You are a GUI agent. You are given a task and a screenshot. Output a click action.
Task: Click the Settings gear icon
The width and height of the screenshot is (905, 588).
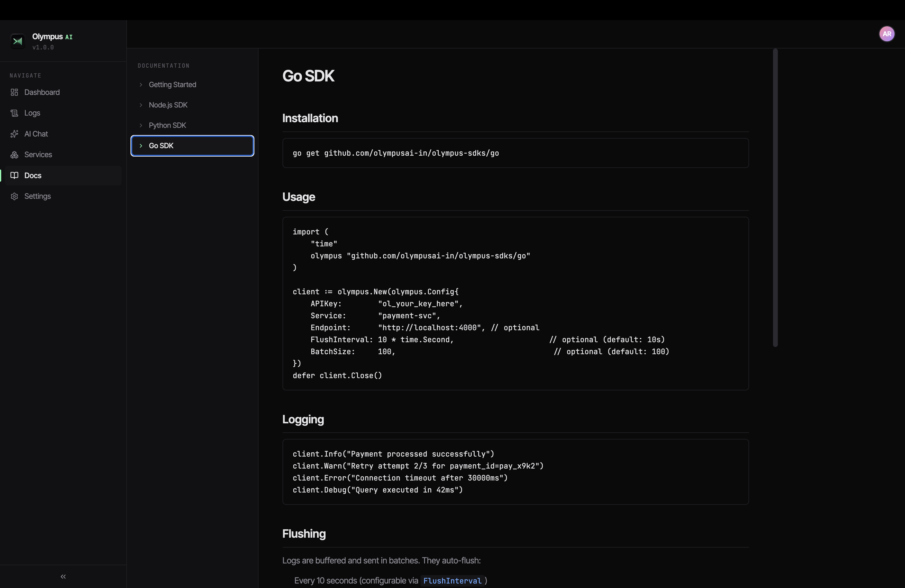click(x=14, y=196)
